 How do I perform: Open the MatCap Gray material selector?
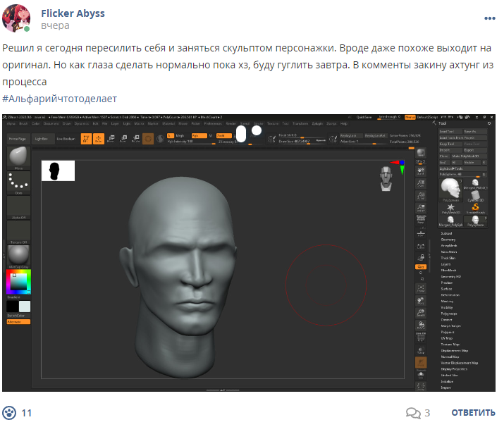(x=18, y=256)
